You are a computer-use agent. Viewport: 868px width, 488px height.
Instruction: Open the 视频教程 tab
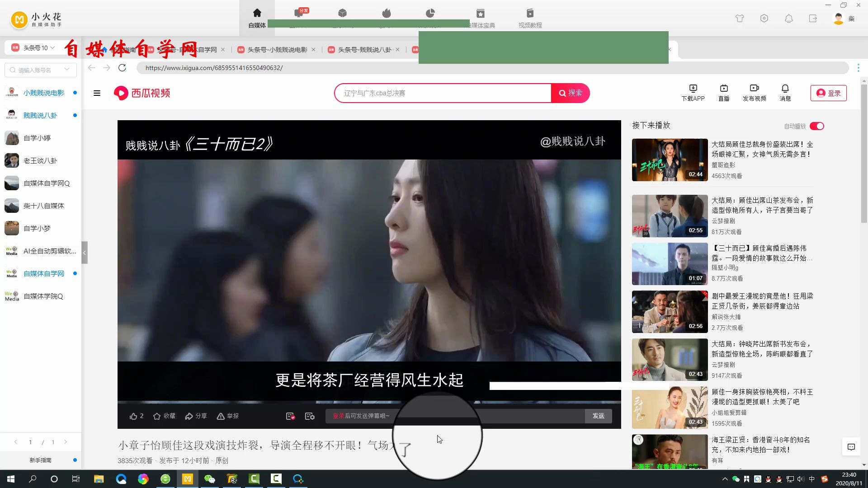(x=530, y=18)
